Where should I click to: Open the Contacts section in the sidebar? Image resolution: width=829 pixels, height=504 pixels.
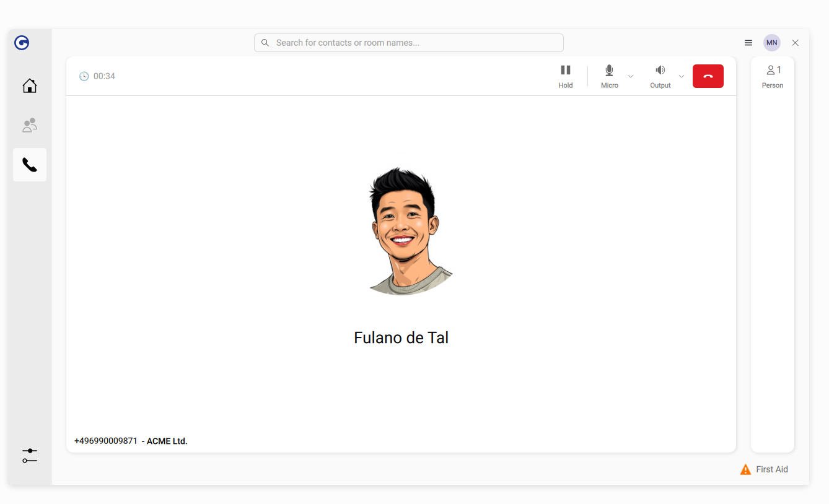pos(29,125)
